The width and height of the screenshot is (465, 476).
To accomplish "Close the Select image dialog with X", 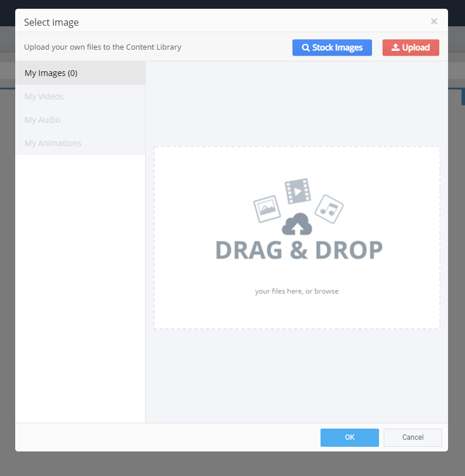I will point(434,21).
